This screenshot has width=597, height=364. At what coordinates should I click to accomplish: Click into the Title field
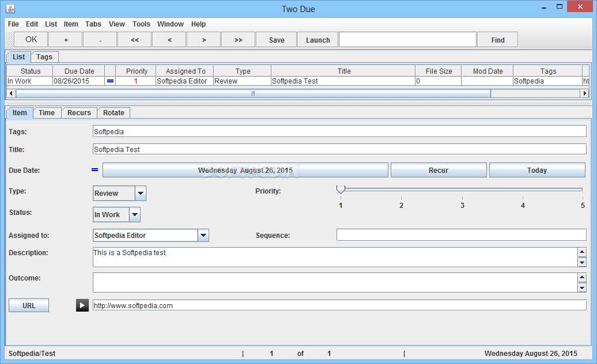coord(339,150)
